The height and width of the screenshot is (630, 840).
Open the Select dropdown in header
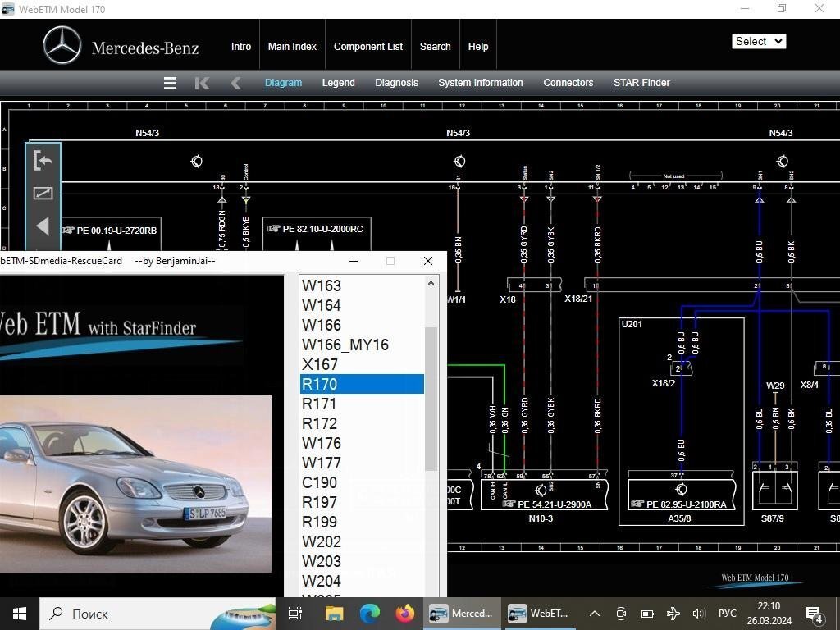[x=759, y=41]
